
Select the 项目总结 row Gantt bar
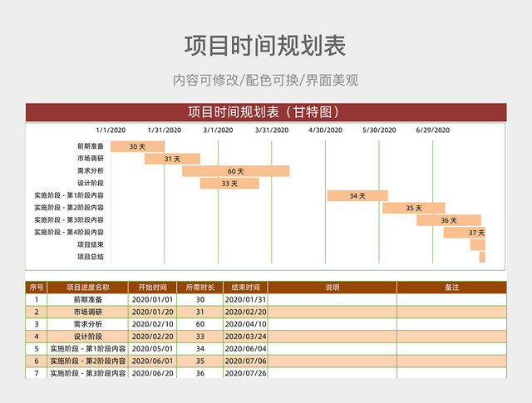482,257
